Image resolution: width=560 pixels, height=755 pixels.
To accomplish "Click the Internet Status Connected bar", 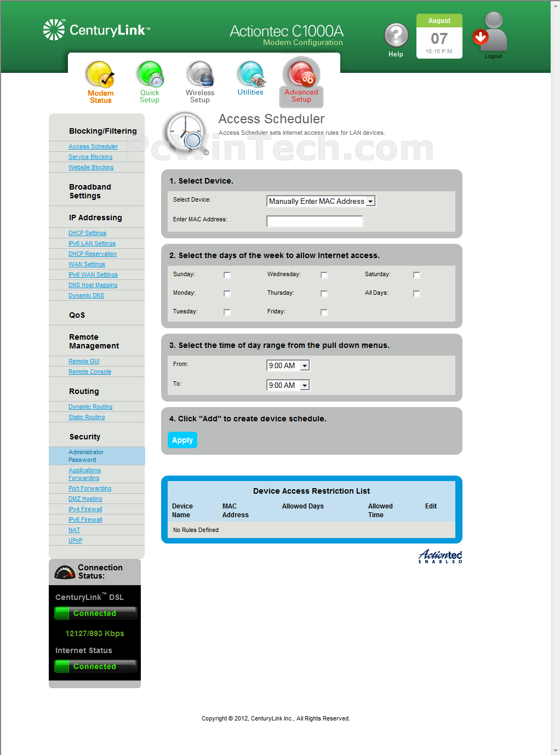I will tap(95, 666).
